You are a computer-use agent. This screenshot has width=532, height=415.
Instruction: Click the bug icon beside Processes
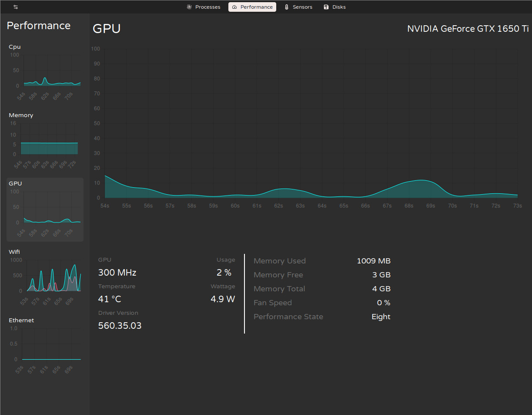click(189, 7)
